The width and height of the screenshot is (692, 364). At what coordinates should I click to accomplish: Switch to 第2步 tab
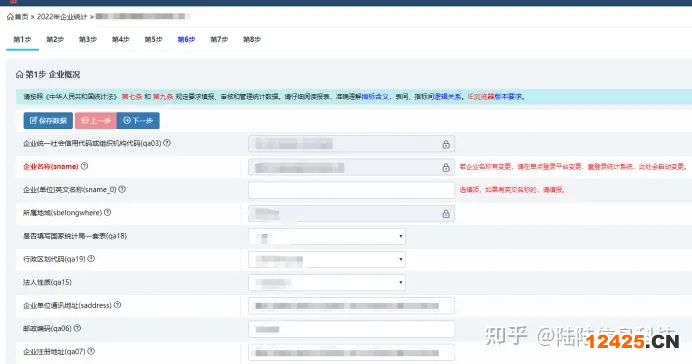(55, 39)
